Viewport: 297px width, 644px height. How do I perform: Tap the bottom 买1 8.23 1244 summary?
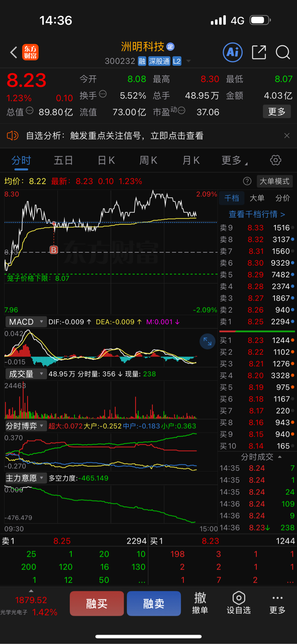pos(222,541)
